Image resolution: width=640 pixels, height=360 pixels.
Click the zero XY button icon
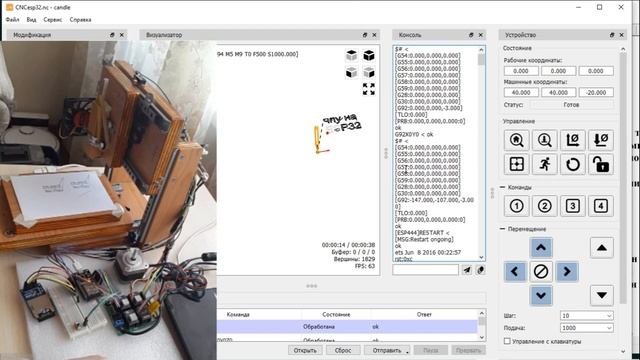(x=573, y=140)
